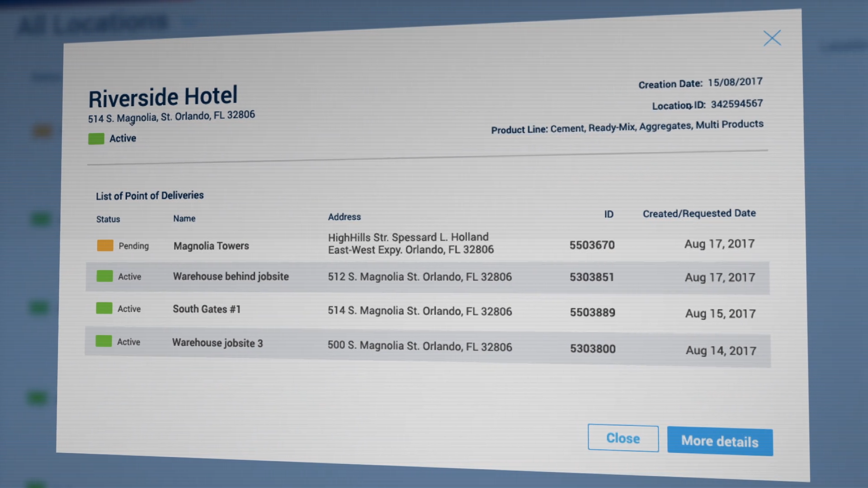
Task: Click the Created/Requested Date column header
Action: [699, 213]
